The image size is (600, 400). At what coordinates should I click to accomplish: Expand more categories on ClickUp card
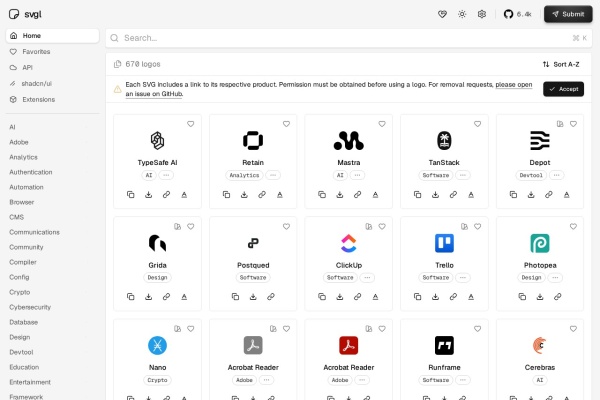tap(367, 277)
